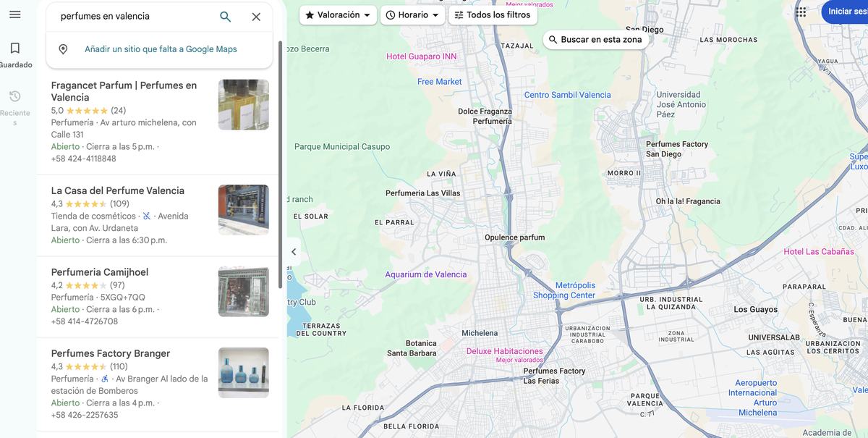Click Buscar en esta zona
Image resolution: width=868 pixels, height=438 pixels.
pos(595,40)
